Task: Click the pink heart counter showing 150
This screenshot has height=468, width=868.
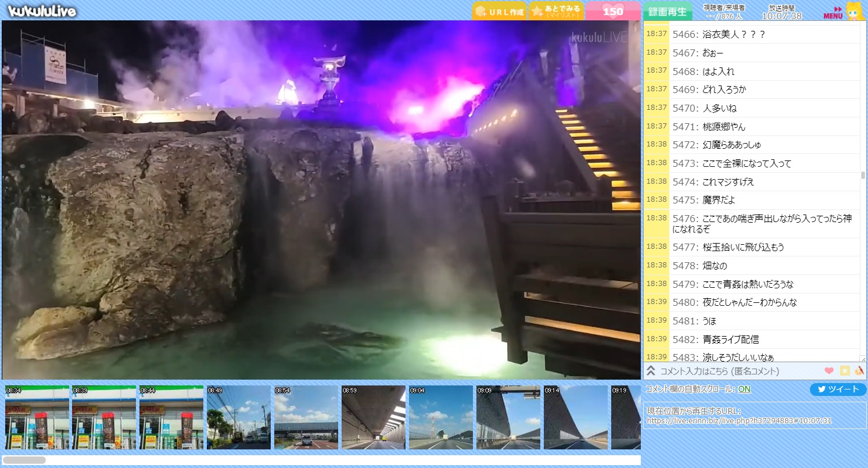Action: pos(613,11)
